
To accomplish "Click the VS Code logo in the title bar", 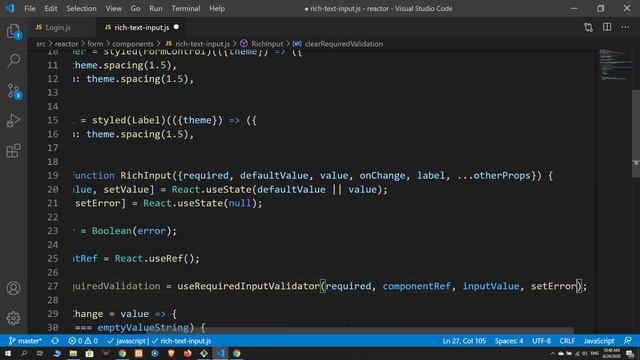I will coord(9,8).
